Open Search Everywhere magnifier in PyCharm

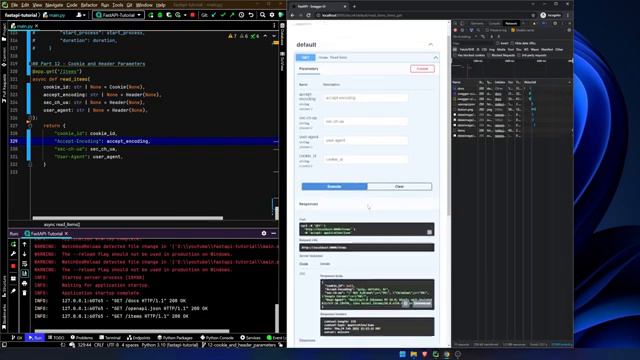tap(262, 15)
